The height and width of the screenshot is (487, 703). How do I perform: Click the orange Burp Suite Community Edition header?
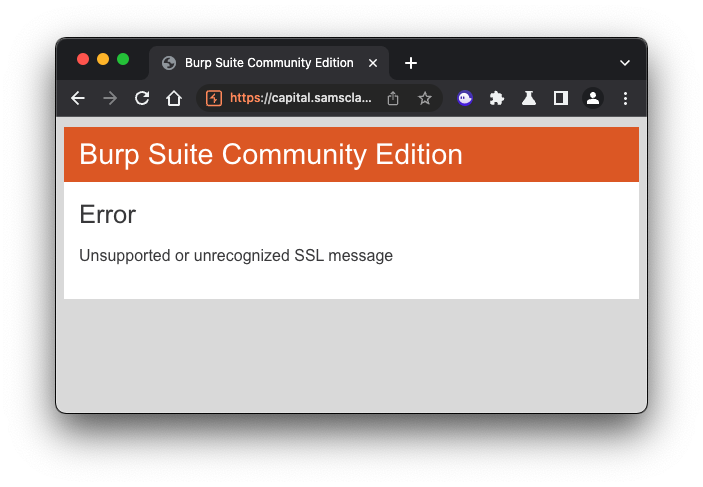[x=351, y=155]
